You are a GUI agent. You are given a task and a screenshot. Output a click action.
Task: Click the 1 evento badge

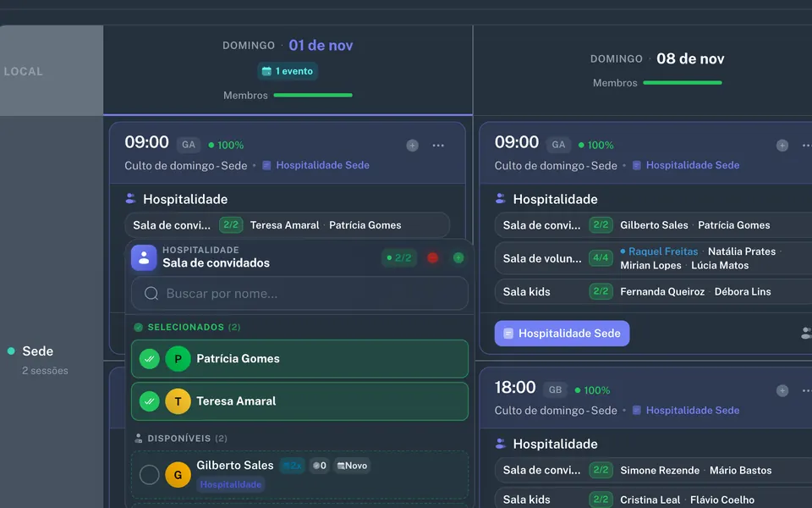(288, 71)
